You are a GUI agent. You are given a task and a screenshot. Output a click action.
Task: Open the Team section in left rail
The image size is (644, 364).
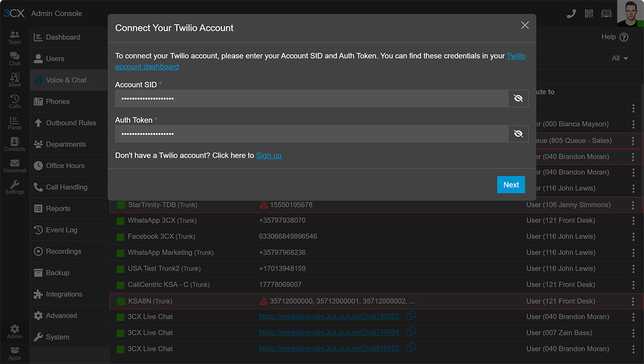tap(14, 37)
